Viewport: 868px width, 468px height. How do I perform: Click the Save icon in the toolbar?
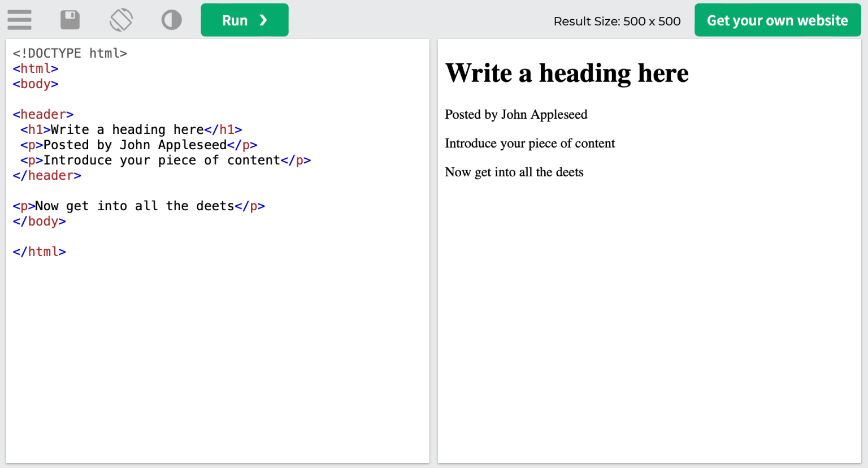(70, 20)
